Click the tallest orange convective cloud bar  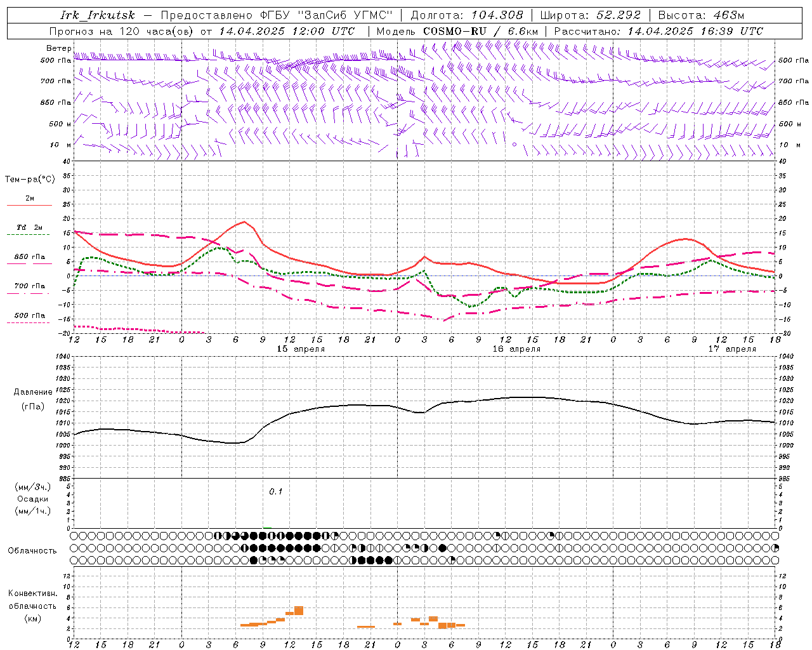[x=299, y=611]
